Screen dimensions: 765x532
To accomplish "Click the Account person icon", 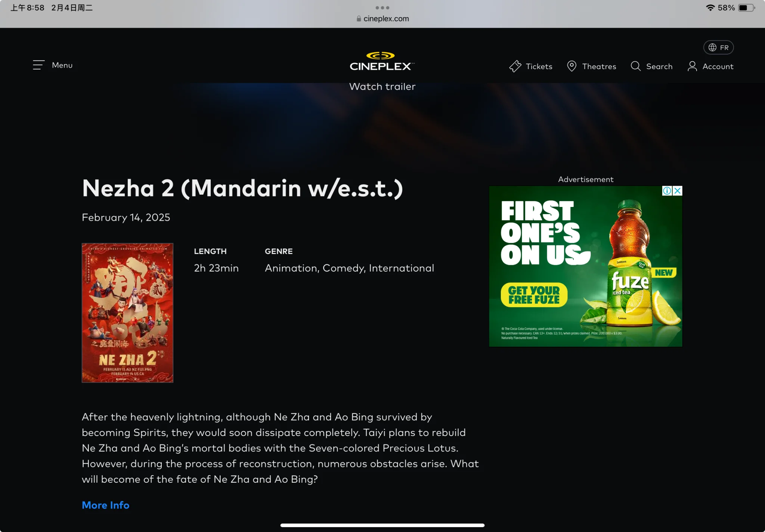I will click(692, 66).
